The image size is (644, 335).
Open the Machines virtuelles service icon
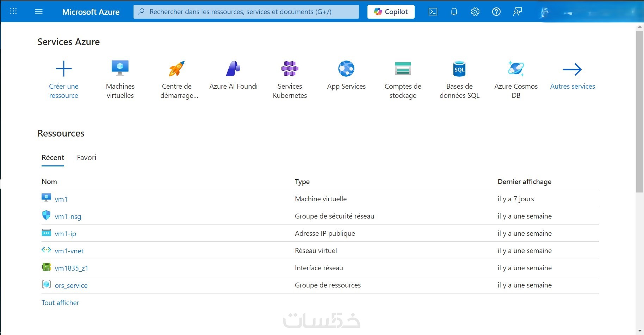pyautogui.click(x=120, y=68)
